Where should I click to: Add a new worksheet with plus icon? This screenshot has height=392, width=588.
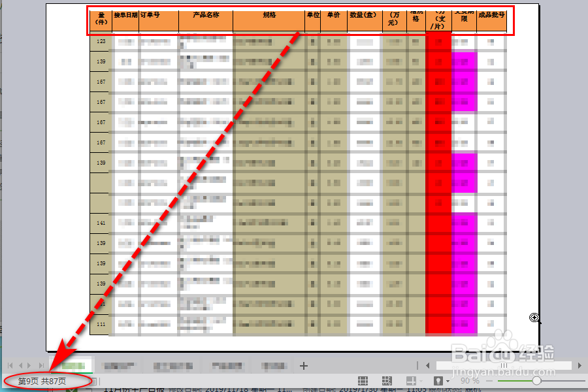click(x=304, y=366)
